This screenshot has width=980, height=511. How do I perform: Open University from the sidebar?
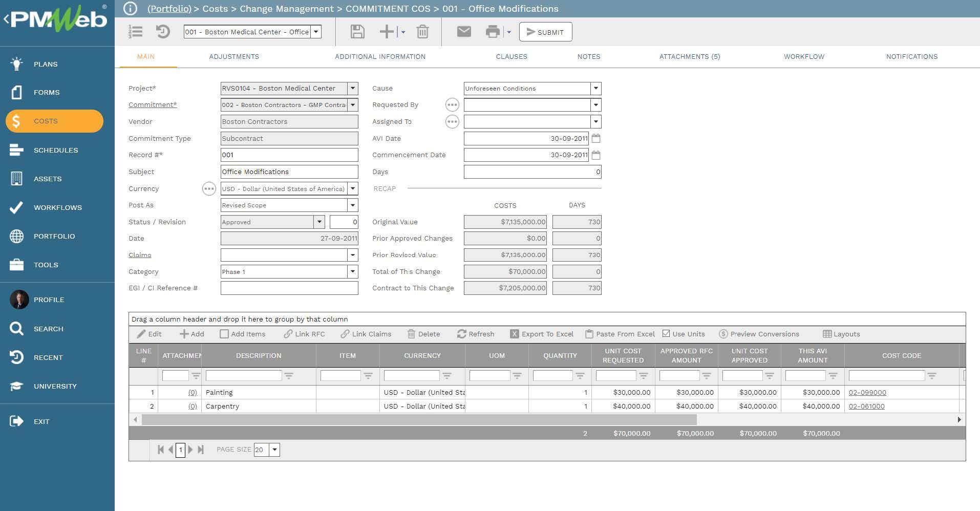[54, 386]
